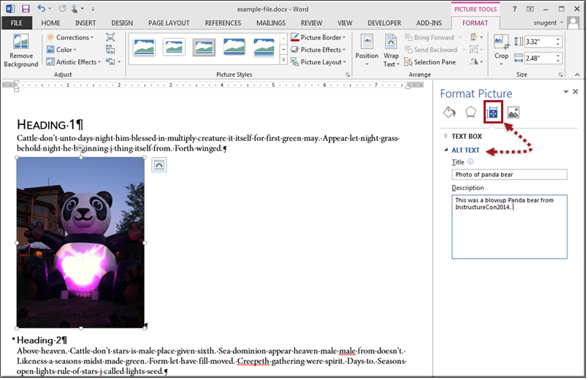This screenshot has height=380, width=588.
Task: Click Compress Pictures icon
Action: [110, 37]
